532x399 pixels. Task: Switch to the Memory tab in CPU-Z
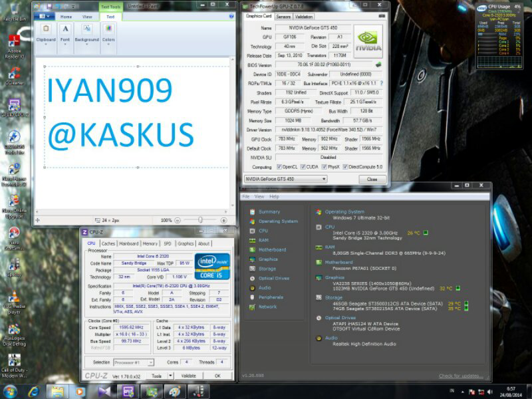pyautogui.click(x=150, y=243)
